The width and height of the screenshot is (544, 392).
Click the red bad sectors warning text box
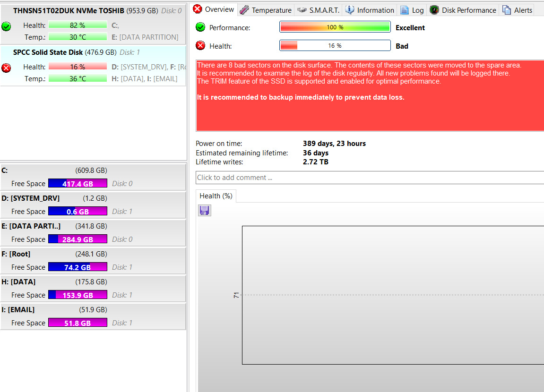(x=370, y=95)
